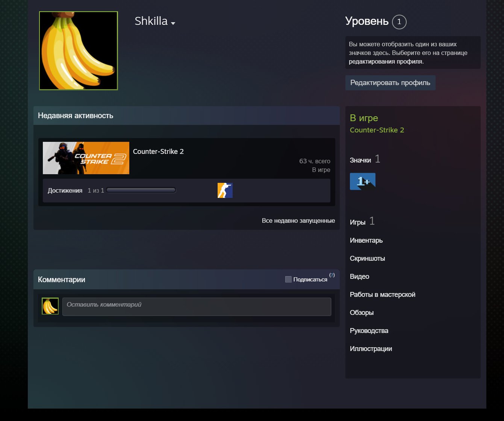The height and width of the screenshot is (421, 504).
Task: Click the achievements progress bar
Action: pos(141,190)
